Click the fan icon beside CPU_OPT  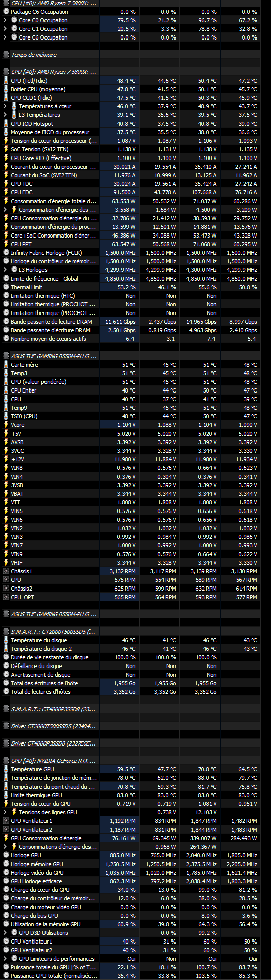click(x=6, y=597)
